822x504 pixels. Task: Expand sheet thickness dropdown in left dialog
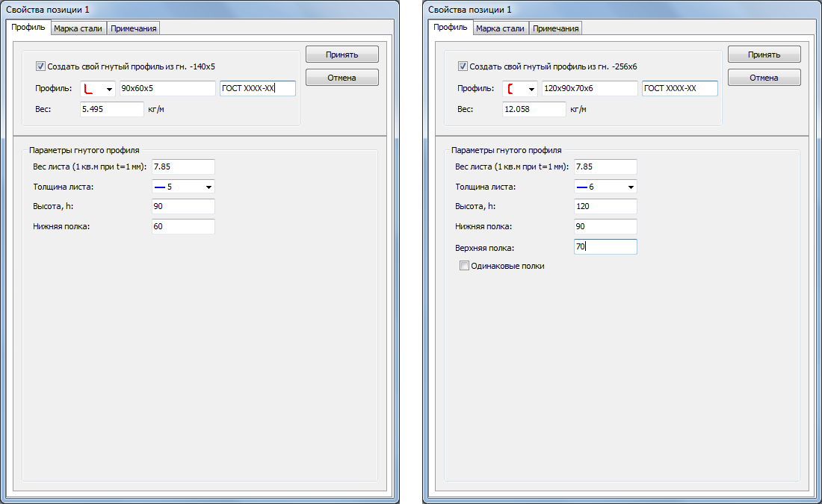208,187
